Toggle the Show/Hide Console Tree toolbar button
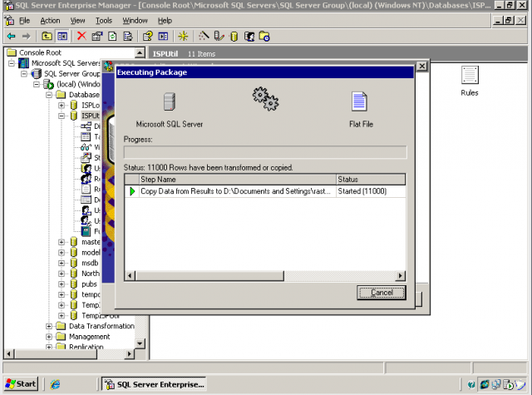The width and height of the screenshot is (532, 395). point(62,36)
